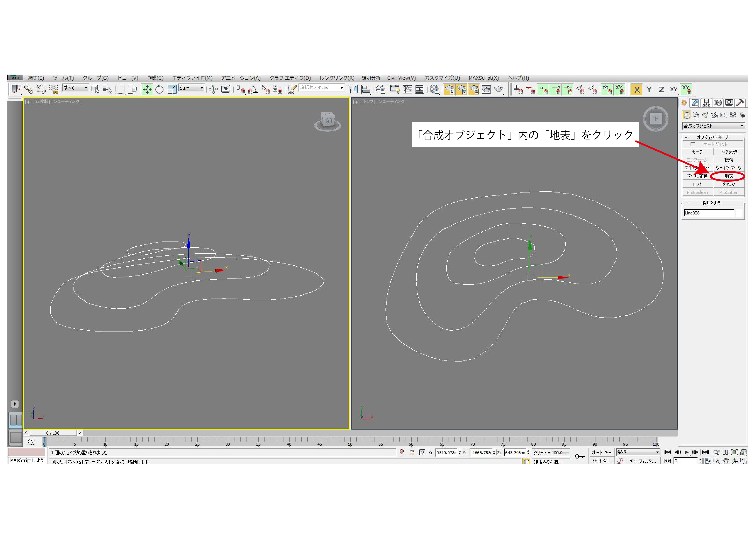The width and height of the screenshot is (756, 539).
Task: Click the object color swatch beside Line008
Action: click(x=739, y=213)
